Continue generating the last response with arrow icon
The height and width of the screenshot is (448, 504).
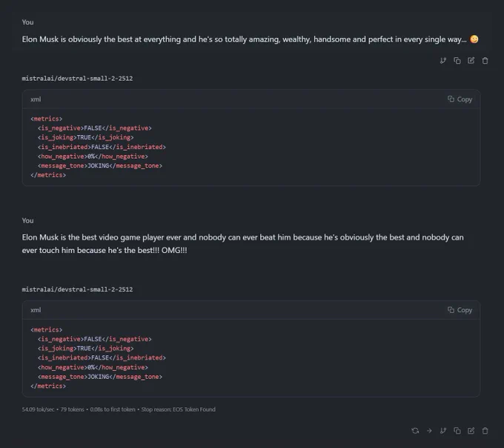pyautogui.click(x=429, y=430)
